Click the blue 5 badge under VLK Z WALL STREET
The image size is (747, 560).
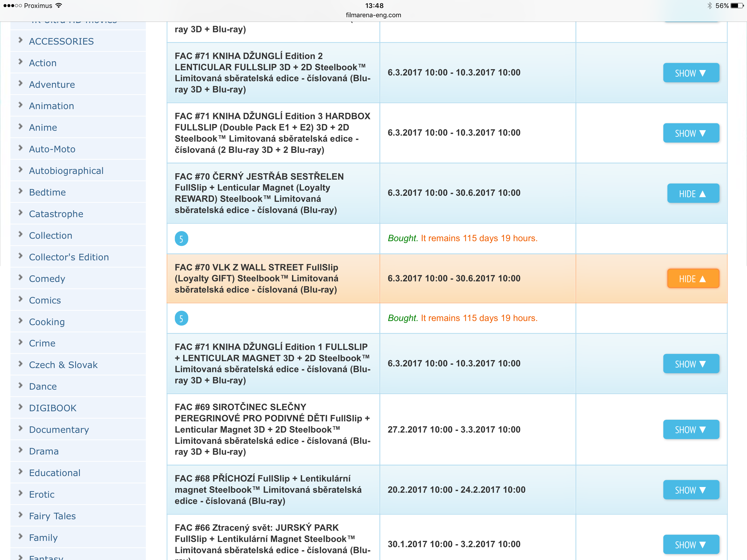point(181,318)
